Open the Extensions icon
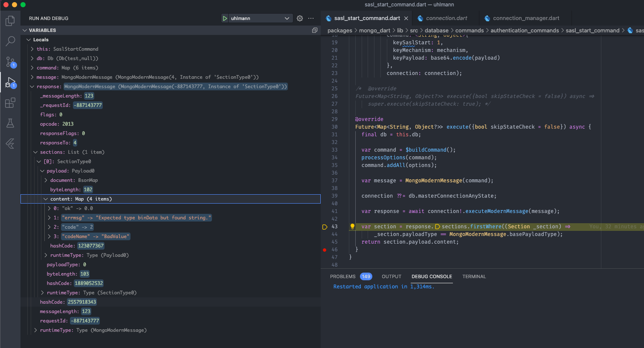Screen dimensions: 644x348 (10, 103)
